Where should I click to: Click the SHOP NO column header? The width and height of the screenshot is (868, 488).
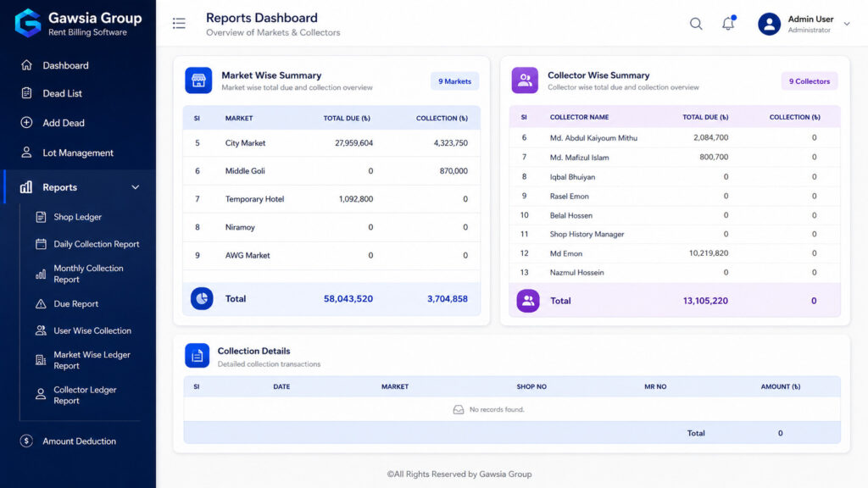point(531,386)
